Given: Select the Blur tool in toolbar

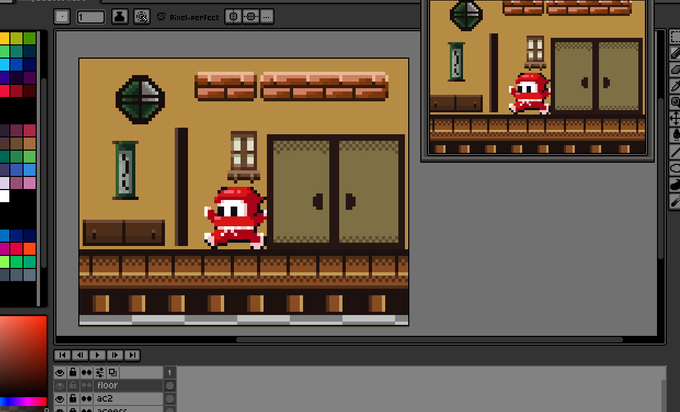Looking at the screenshot, I should click(676, 201).
